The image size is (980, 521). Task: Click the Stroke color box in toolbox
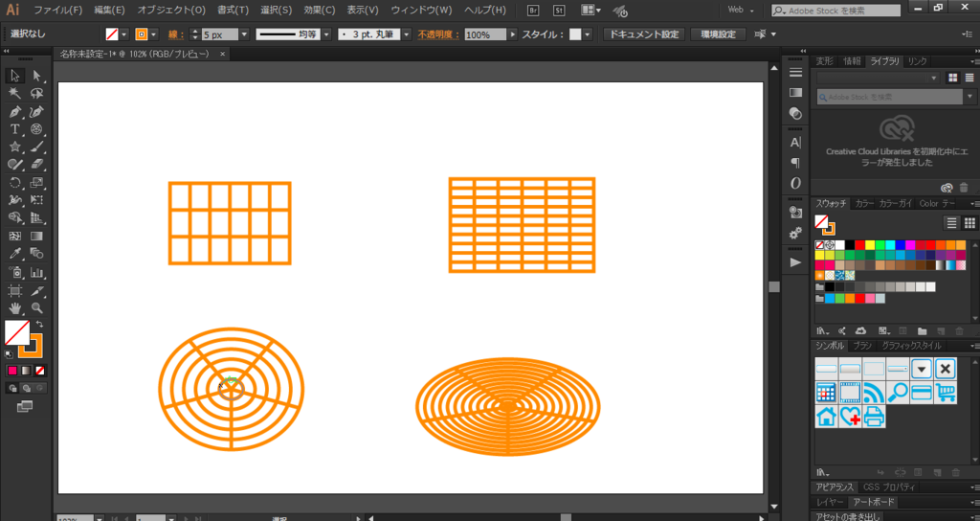(x=30, y=345)
